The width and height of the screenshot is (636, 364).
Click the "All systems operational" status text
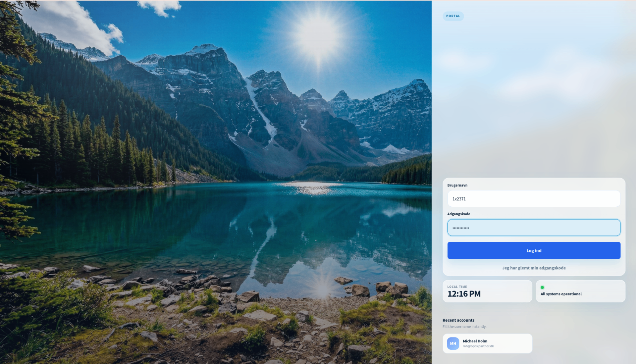561,294
